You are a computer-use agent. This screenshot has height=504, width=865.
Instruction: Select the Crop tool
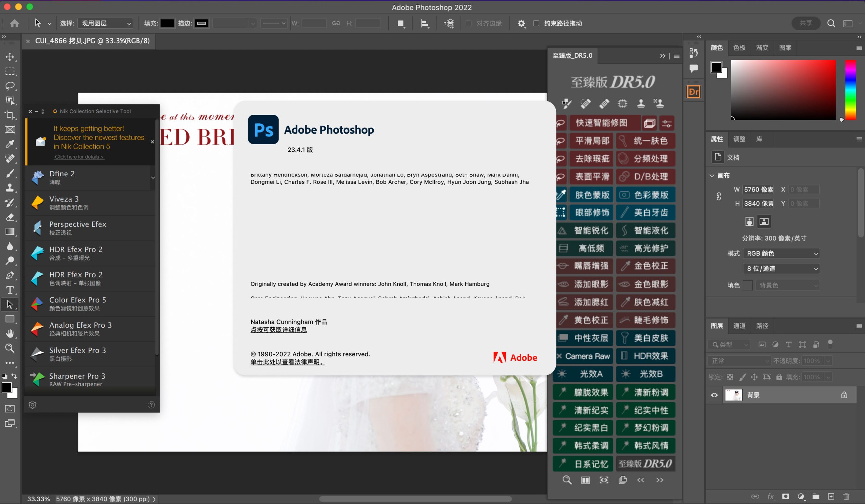click(x=9, y=115)
